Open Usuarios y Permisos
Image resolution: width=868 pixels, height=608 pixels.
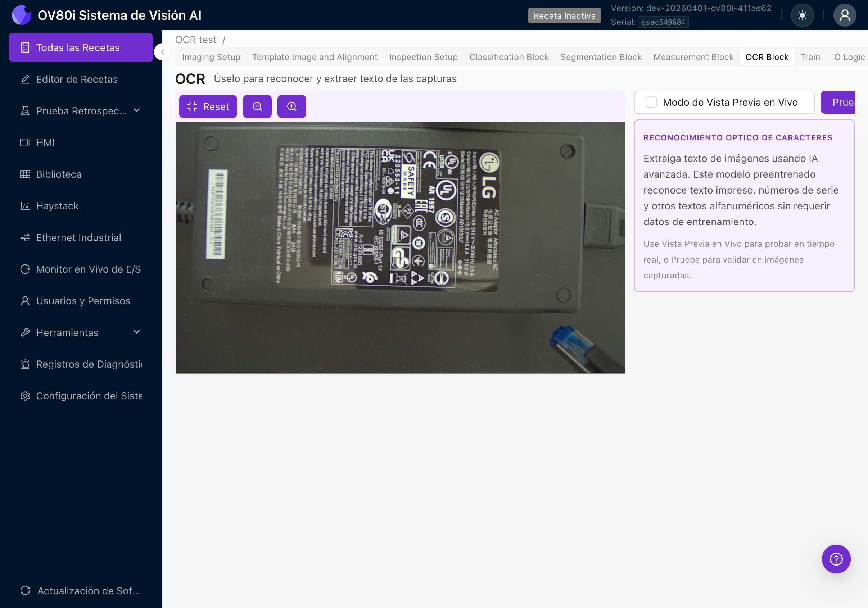(83, 301)
